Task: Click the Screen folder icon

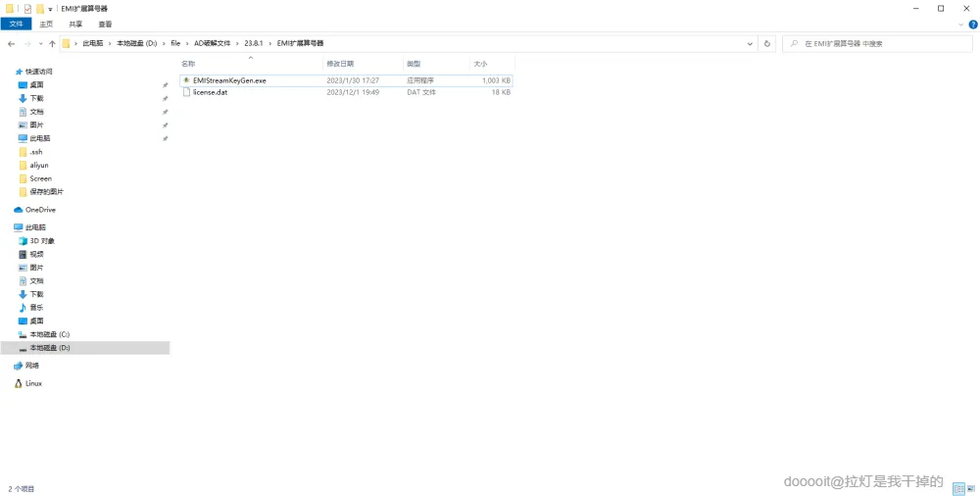Action: (24, 178)
